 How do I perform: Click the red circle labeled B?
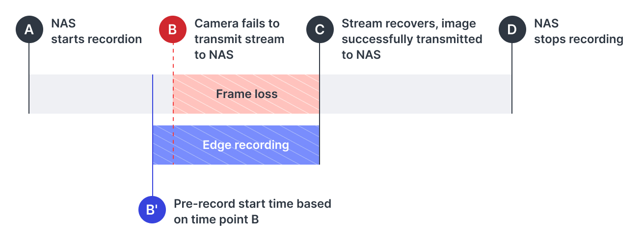click(172, 29)
